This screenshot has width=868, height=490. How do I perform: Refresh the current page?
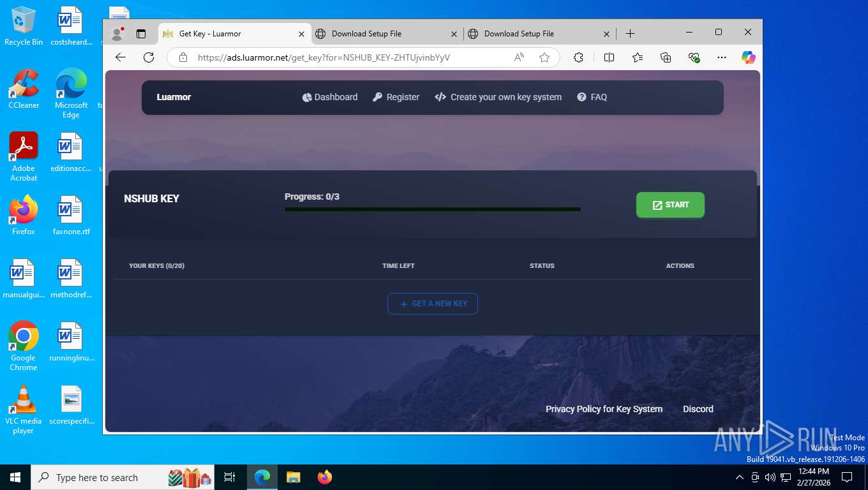pyautogui.click(x=149, y=57)
